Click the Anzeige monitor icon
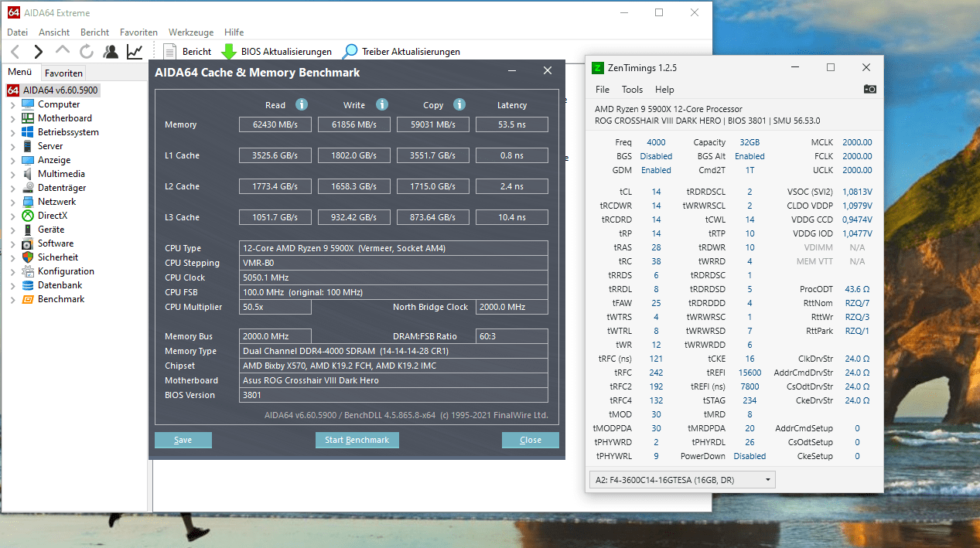Screen dimensions: 980x548 (28, 160)
